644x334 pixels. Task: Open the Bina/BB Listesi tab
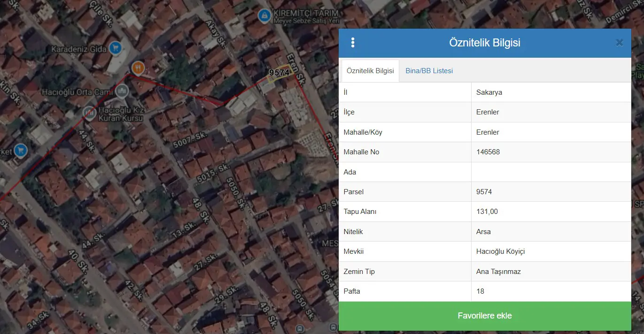coord(429,71)
